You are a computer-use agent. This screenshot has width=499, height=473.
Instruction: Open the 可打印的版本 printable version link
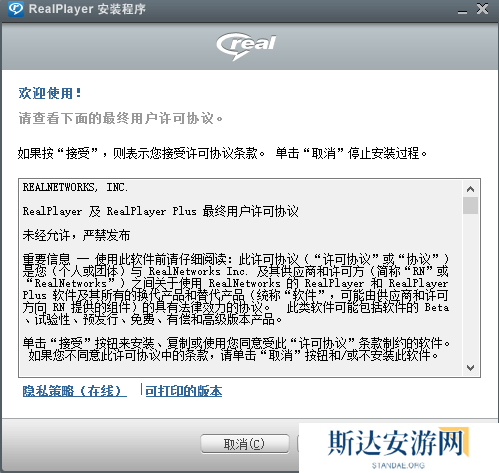point(184,391)
